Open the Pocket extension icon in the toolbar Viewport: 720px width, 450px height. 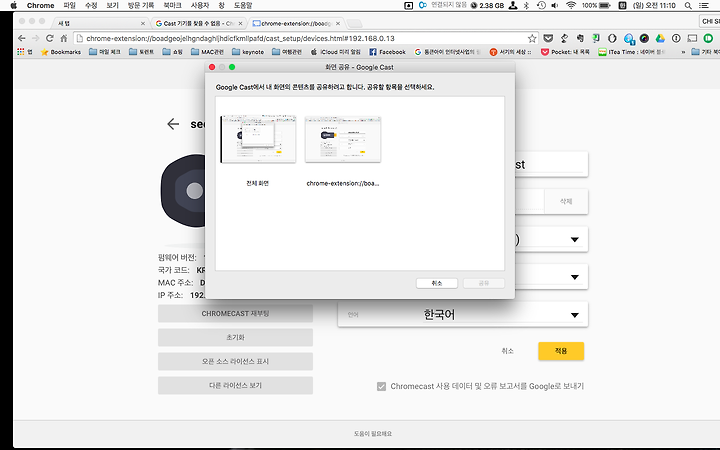pyautogui.click(x=548, y=38)
